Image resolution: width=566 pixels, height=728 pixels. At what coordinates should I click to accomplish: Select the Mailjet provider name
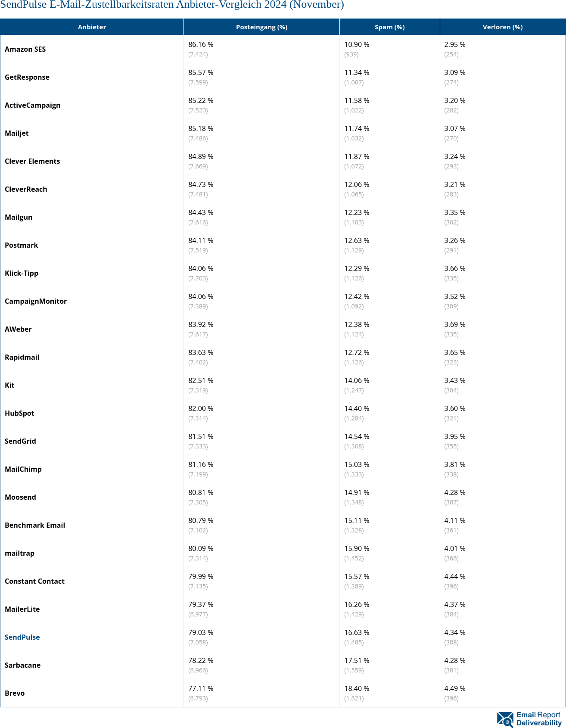17,133
